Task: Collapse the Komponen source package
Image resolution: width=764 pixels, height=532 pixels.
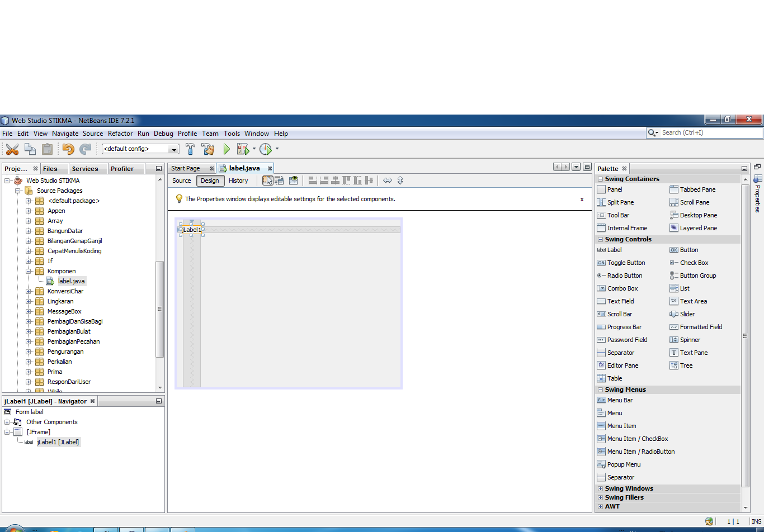Action: [x=27, y=270]
